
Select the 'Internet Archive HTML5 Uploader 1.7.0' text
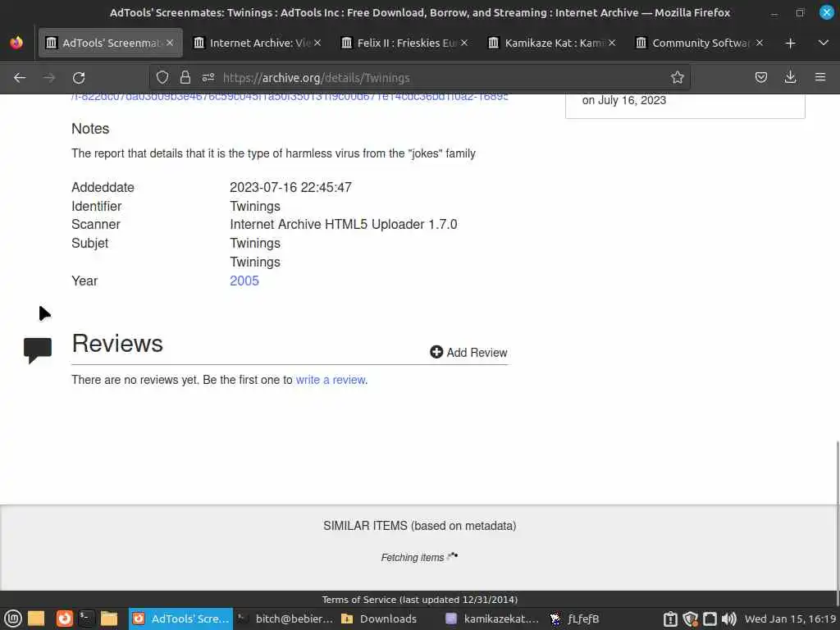(x=344, y=225)
